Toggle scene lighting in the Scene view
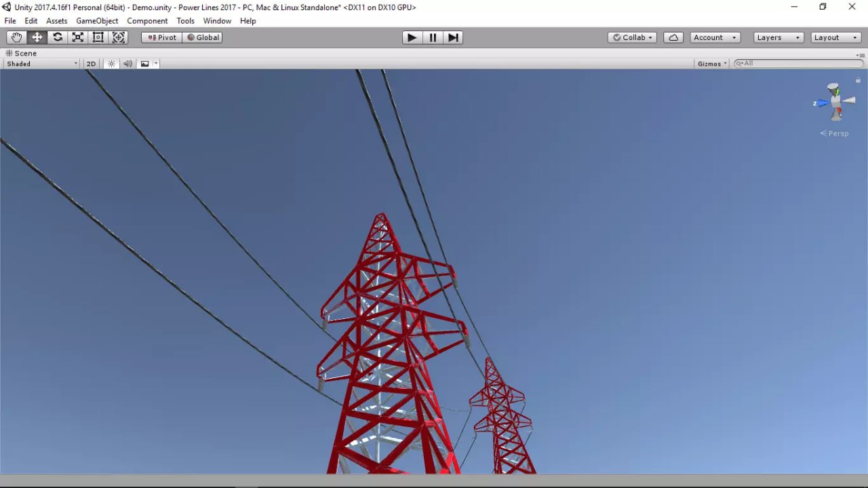The width and height of the screenshot is (868, 488). 111,63
